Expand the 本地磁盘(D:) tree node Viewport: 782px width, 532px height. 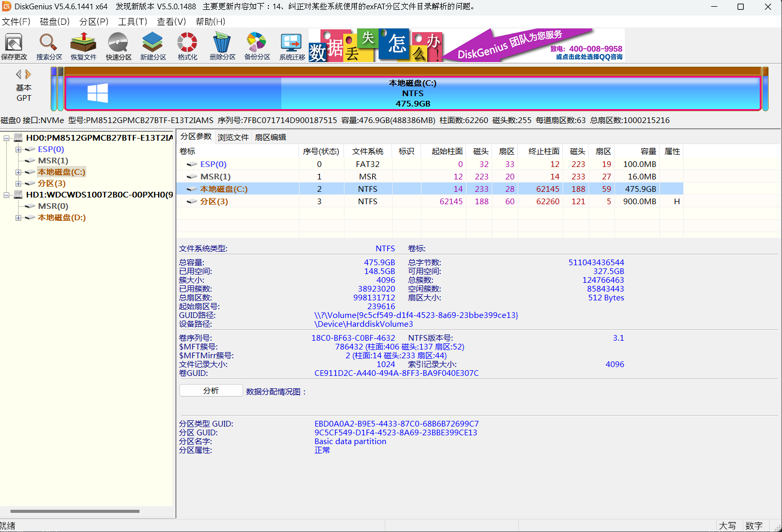coord(18,218)
